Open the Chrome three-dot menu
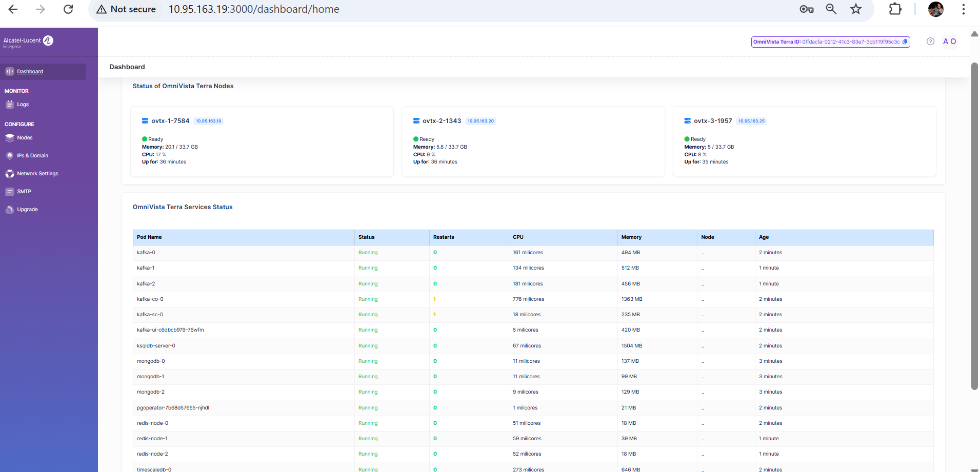The image size is (980, 472). pos(964,9)
